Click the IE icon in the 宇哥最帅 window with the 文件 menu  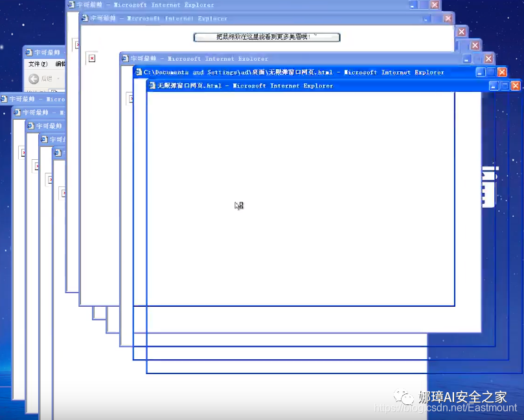point(28,52)
